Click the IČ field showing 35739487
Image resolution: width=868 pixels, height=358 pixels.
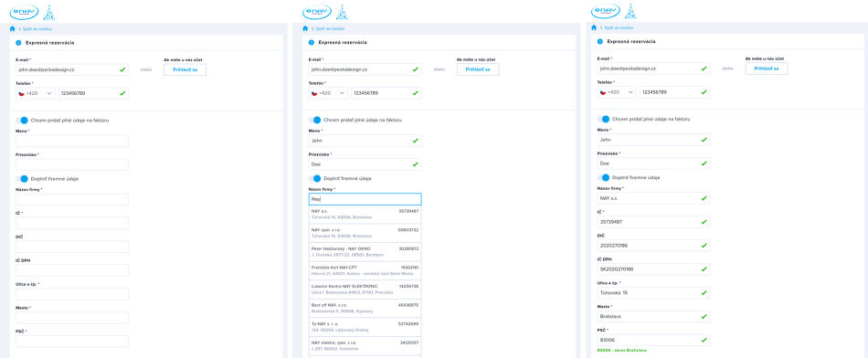(x=653, y=222)
